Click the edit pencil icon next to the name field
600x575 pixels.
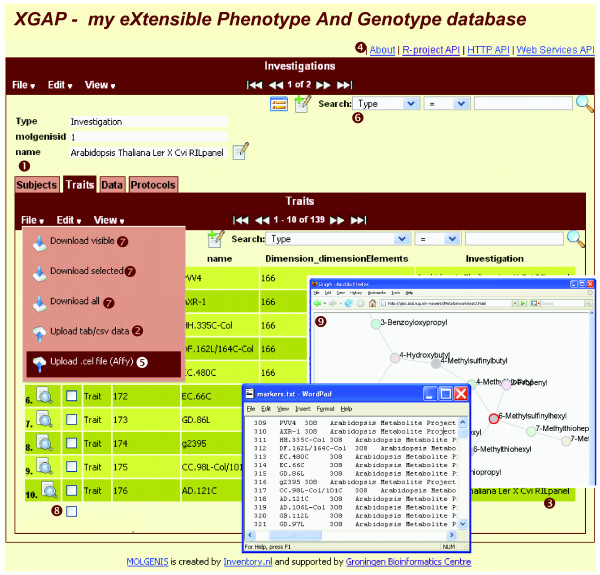point(240,151)
